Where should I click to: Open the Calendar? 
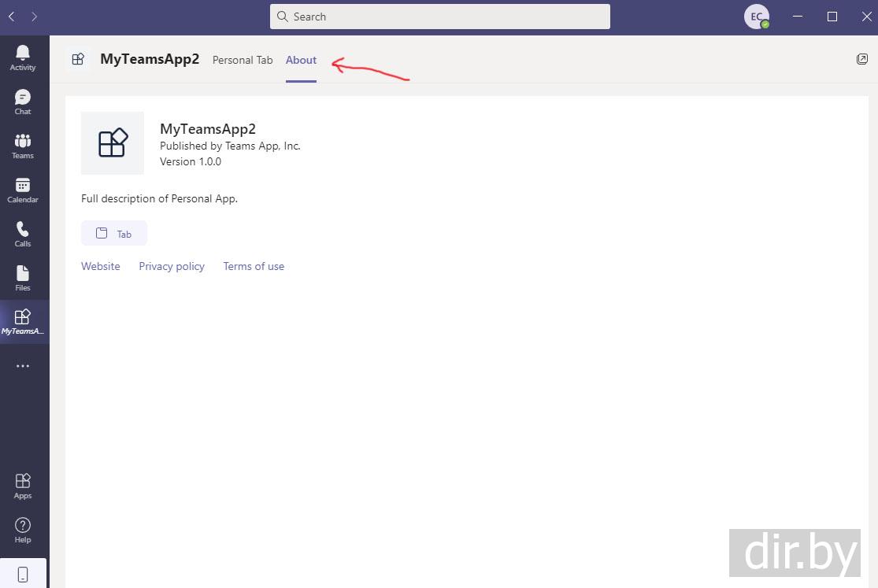click(x=23, y=190)
